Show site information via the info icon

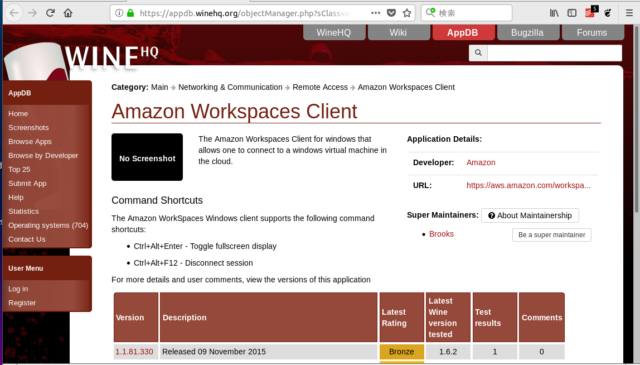click(119, 13)
